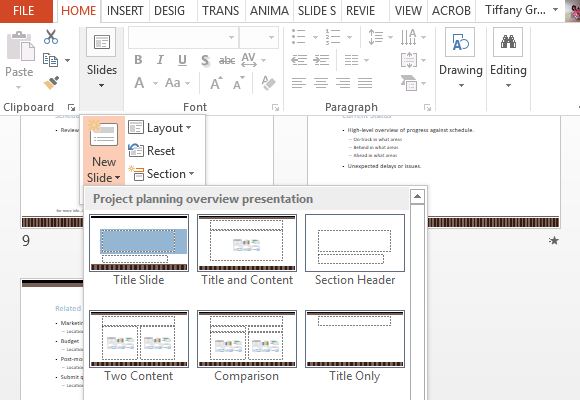Click the Copy icon in Clipboard

(x=50, y=60)
